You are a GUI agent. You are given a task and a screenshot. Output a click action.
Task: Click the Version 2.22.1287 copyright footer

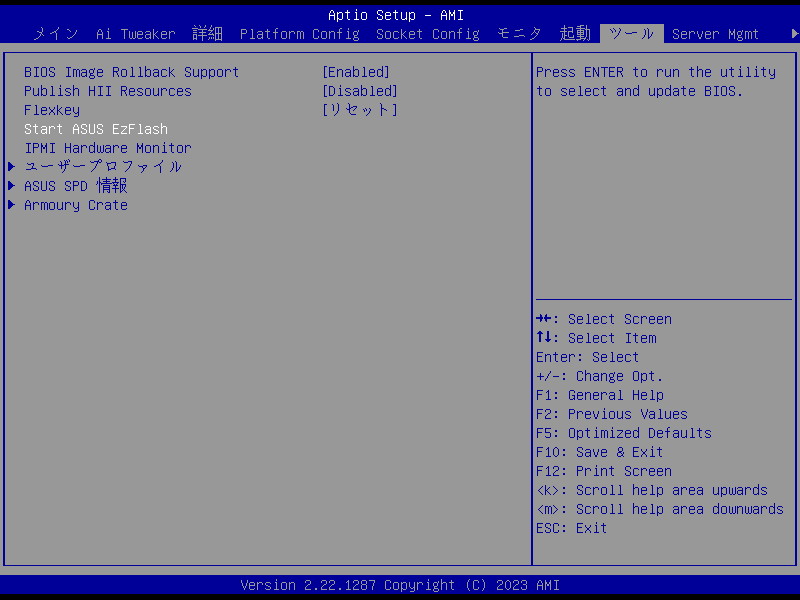coord(400,585)
